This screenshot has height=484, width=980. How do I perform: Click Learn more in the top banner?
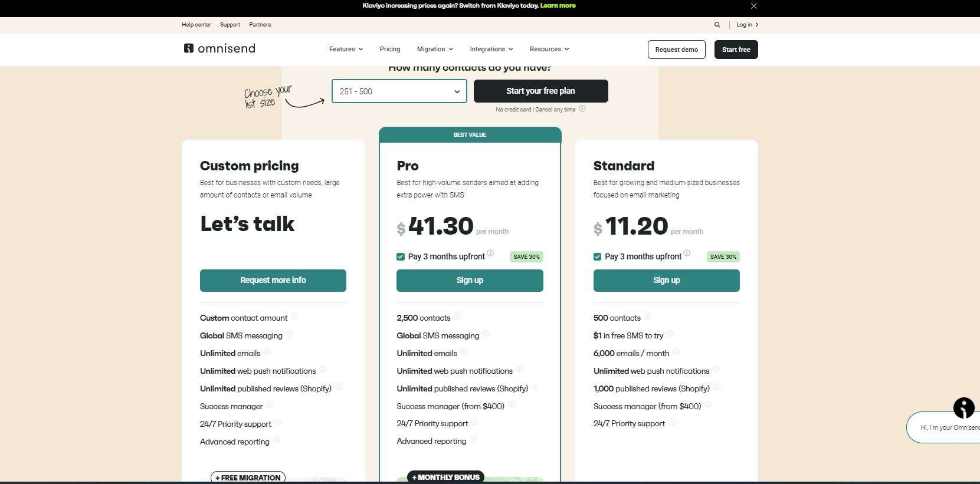coord(558,5)
